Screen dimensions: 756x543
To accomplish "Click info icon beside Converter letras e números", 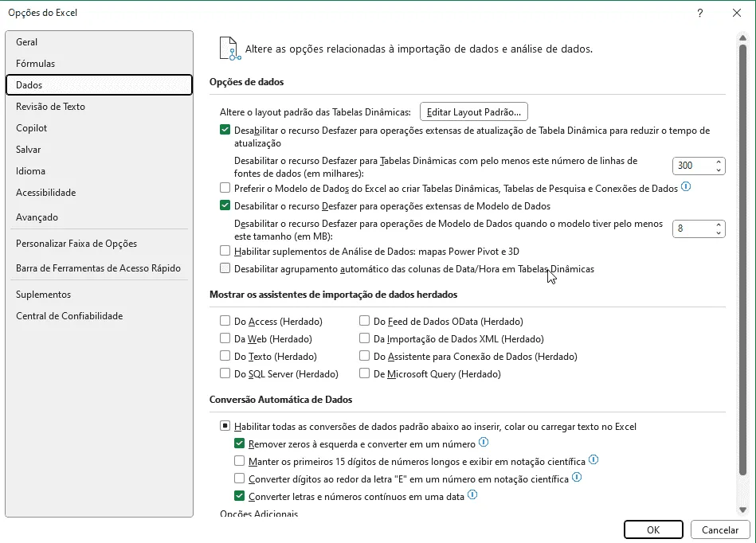I will coord(472,494).
